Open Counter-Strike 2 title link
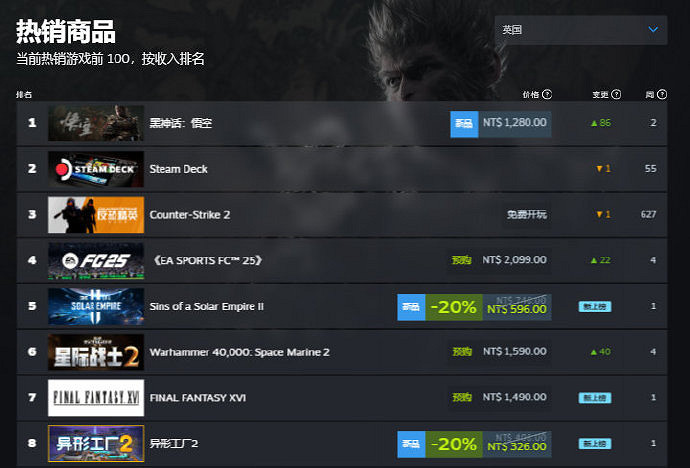 190,215
